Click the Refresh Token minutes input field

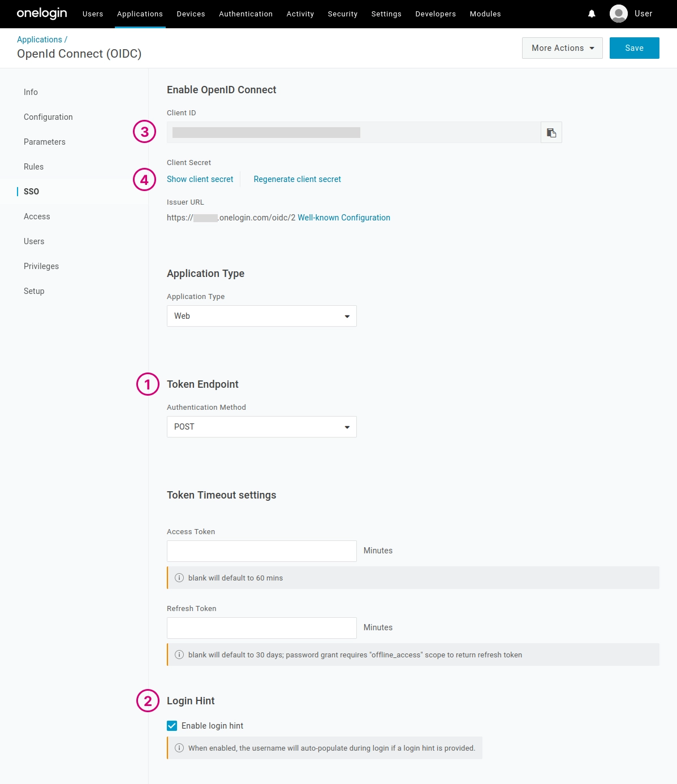[261, 627]
